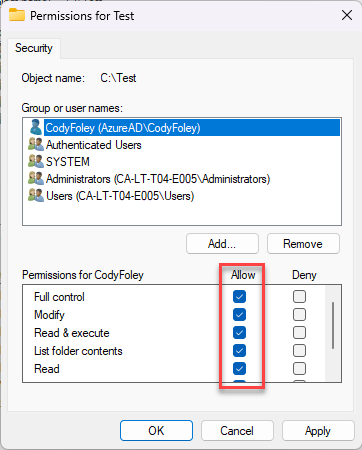
Task: Click the Read permission label
Action: [47, 369]
